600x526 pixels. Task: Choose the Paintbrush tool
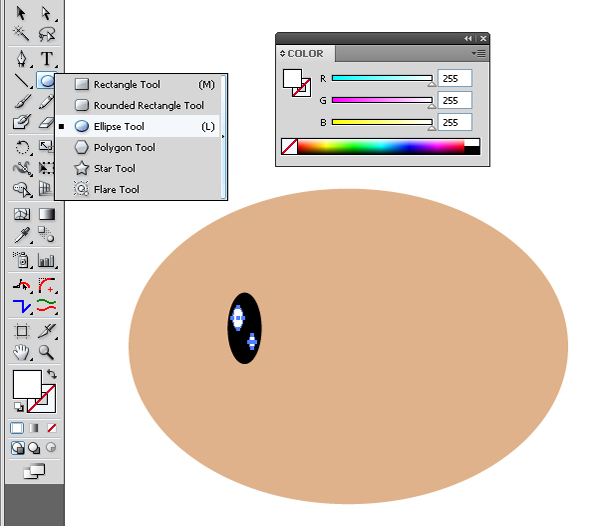coord(21,102)
